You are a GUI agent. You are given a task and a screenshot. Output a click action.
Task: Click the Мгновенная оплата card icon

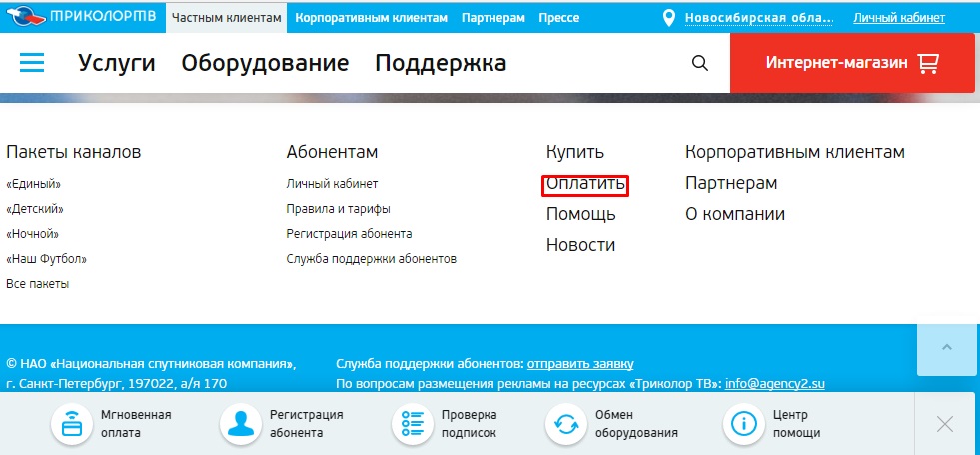pyautogui.click(x=72, y=424)
